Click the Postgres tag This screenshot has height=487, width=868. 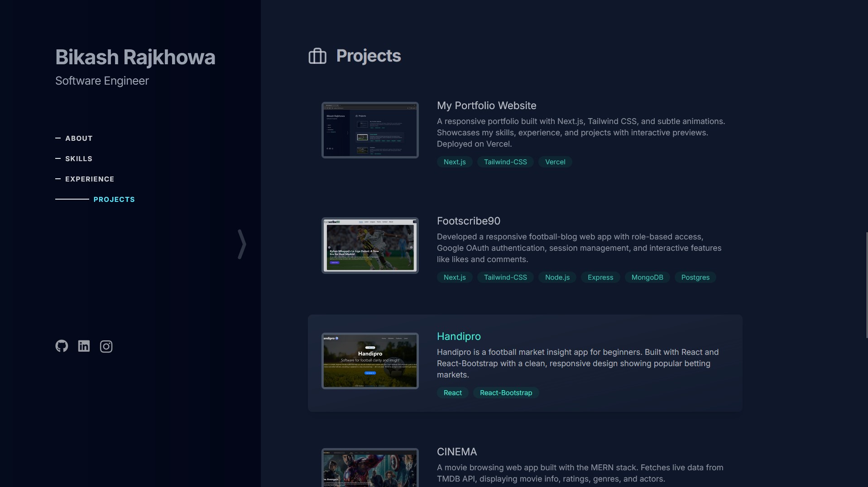tap(695, 277)
